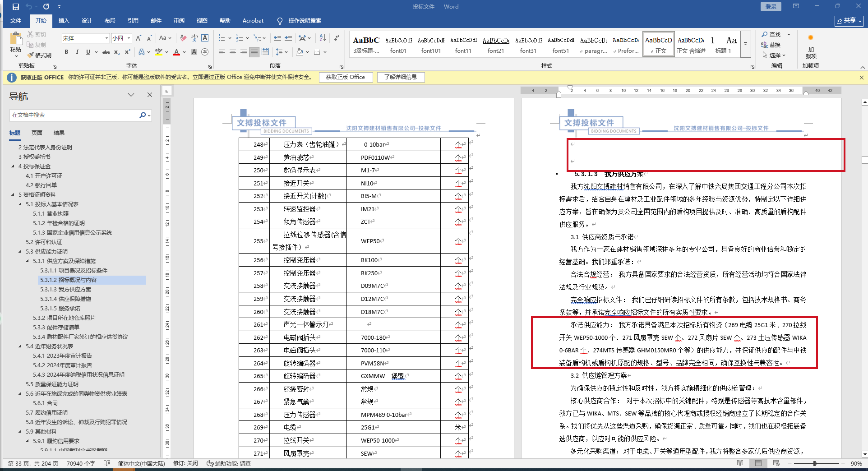Open the change case (Aa) dropdown
The height and width of the screenshot is (471, 868).
tap(165, 38)
